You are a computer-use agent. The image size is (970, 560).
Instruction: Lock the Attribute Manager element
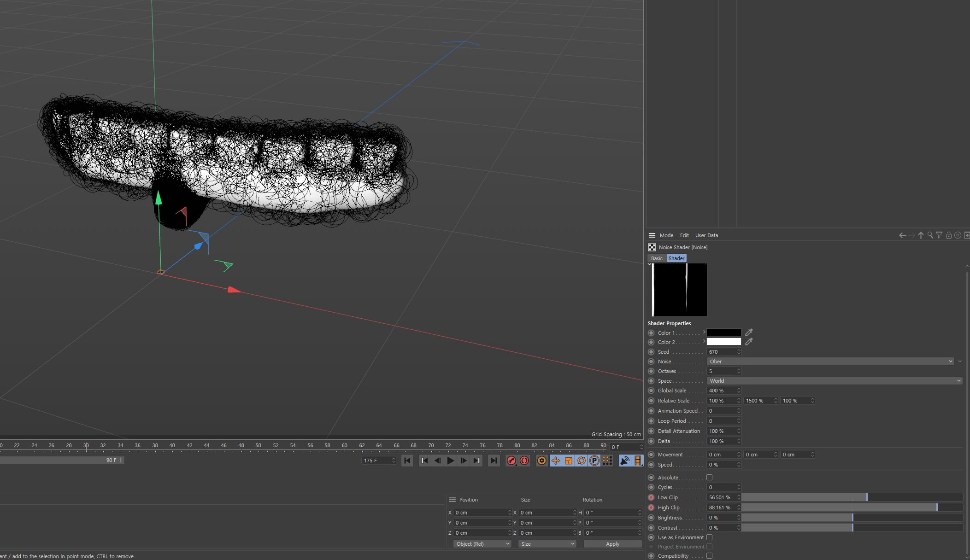(x=948, y=235)
